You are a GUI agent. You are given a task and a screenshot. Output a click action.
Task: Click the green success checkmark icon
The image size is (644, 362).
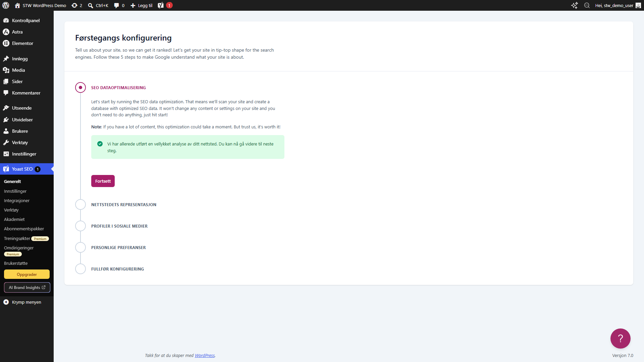[100, 144]
